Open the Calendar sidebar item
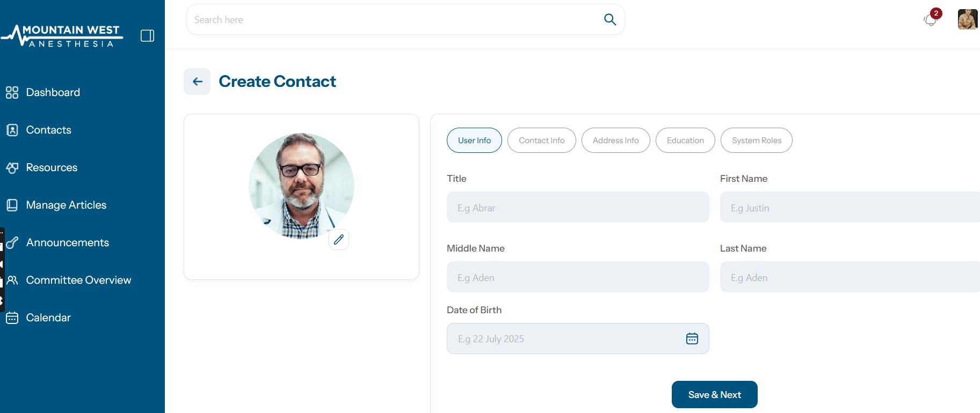980x413 pixels. [x=48, y=318]
